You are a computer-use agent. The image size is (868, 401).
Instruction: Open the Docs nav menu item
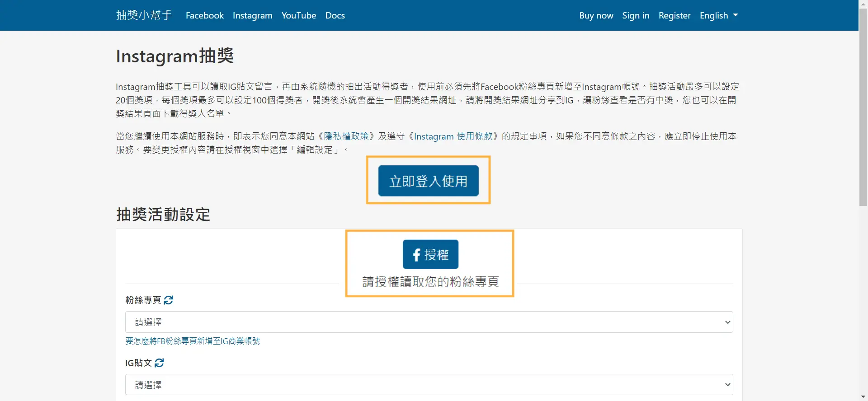(335, 15)
